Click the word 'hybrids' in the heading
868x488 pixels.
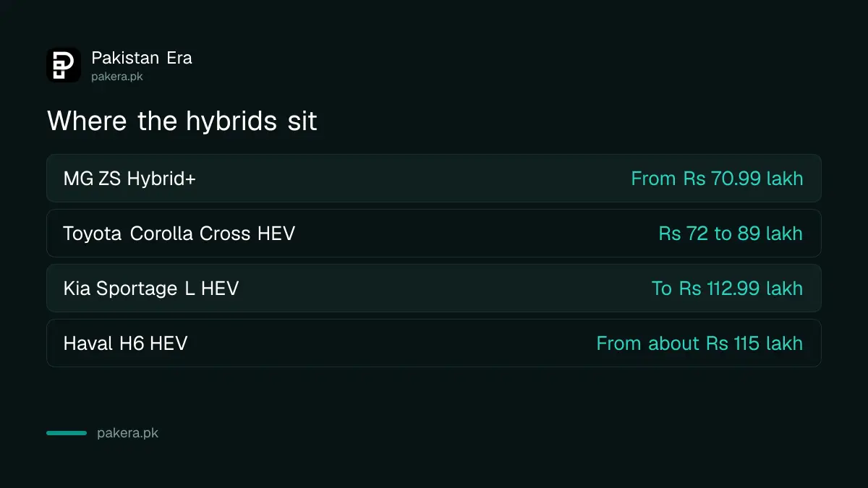coord(231,121)
